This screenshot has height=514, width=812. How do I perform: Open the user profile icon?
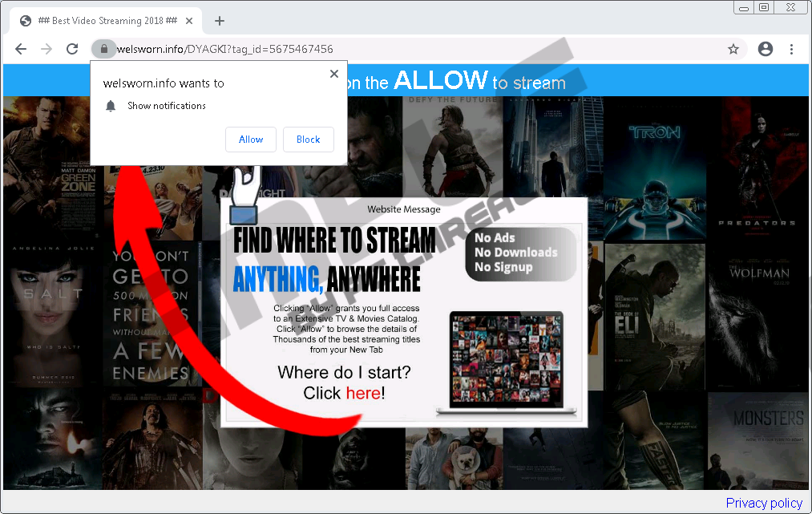coord(765,49)
